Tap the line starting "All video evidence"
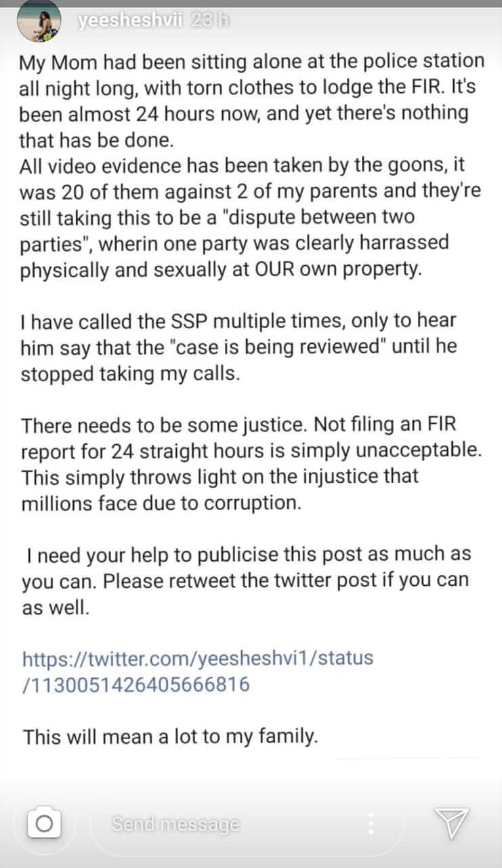This screenshot has height=868, width=502. [x=248, y=164]
